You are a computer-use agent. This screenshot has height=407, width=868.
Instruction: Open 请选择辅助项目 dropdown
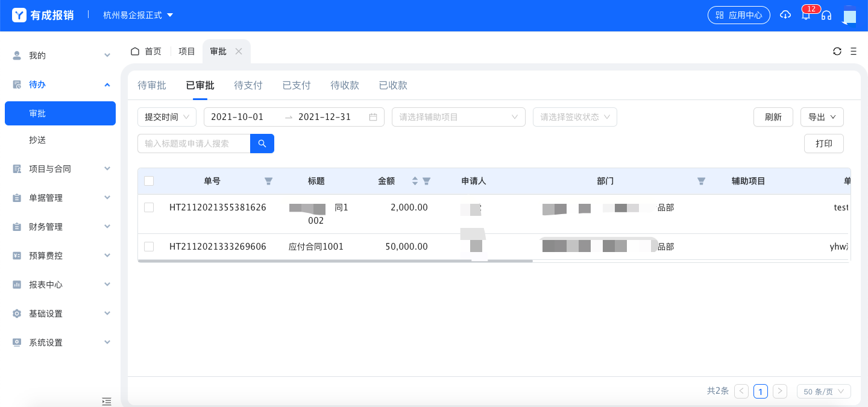(459, 117)
